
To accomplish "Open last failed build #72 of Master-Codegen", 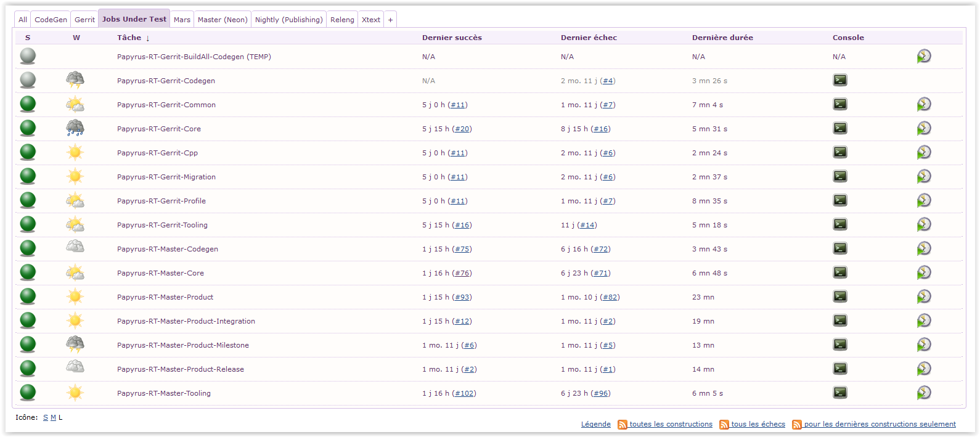I will tap(601, 249).
